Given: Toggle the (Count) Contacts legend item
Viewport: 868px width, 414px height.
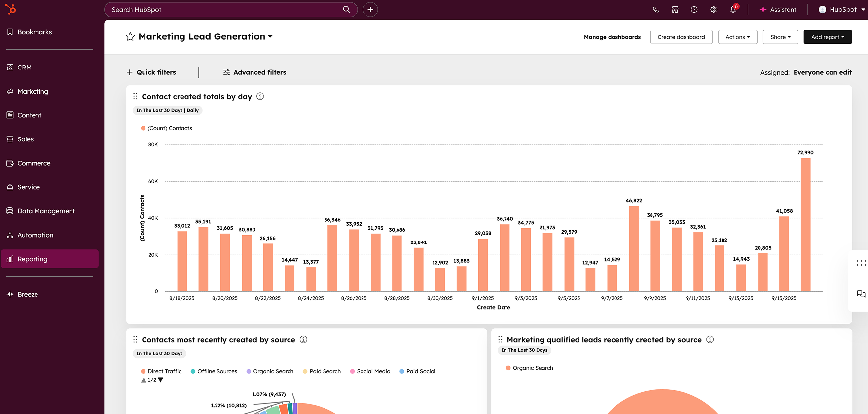Looking at the screenshot, I should 167,128.
